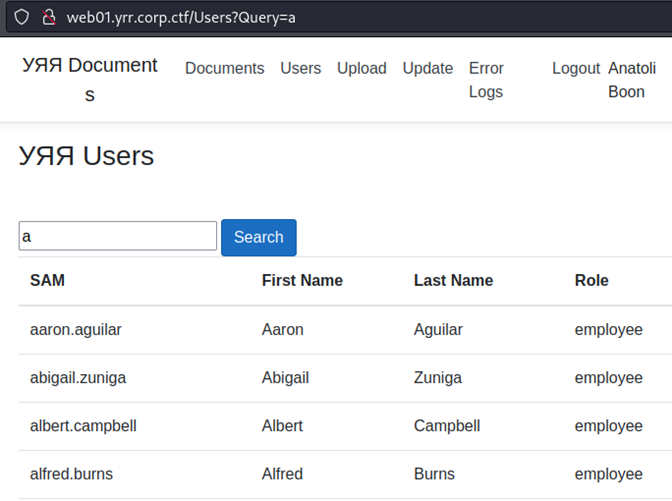This screenshot has width=672, height=501.
Task: Open the Users nav item
Action: tap(300, 68)
